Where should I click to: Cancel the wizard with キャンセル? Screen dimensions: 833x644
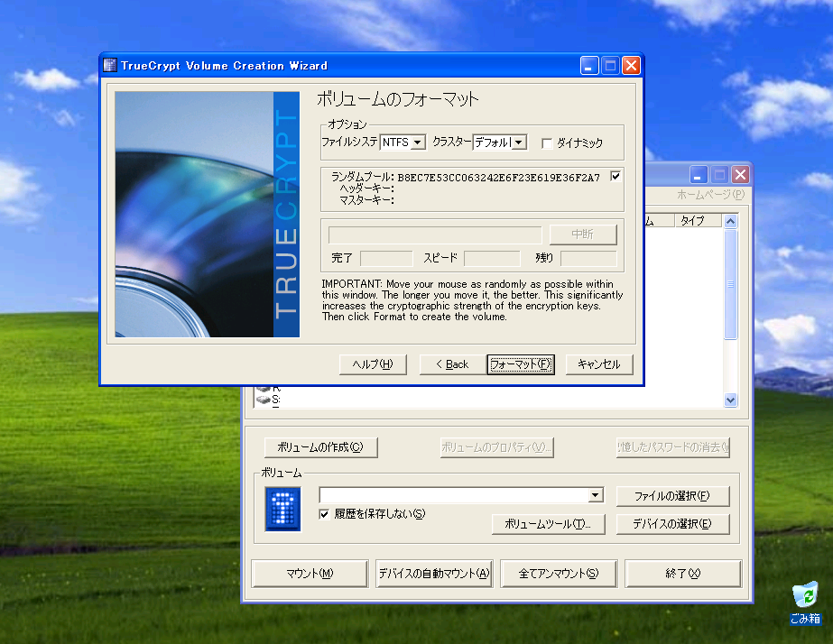coord(599,364)
